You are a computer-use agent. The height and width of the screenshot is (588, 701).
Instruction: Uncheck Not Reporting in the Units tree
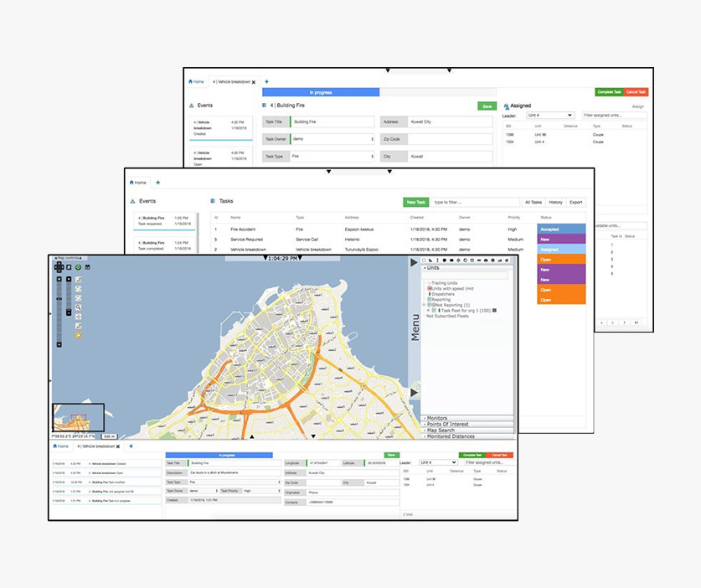[429, 305]
